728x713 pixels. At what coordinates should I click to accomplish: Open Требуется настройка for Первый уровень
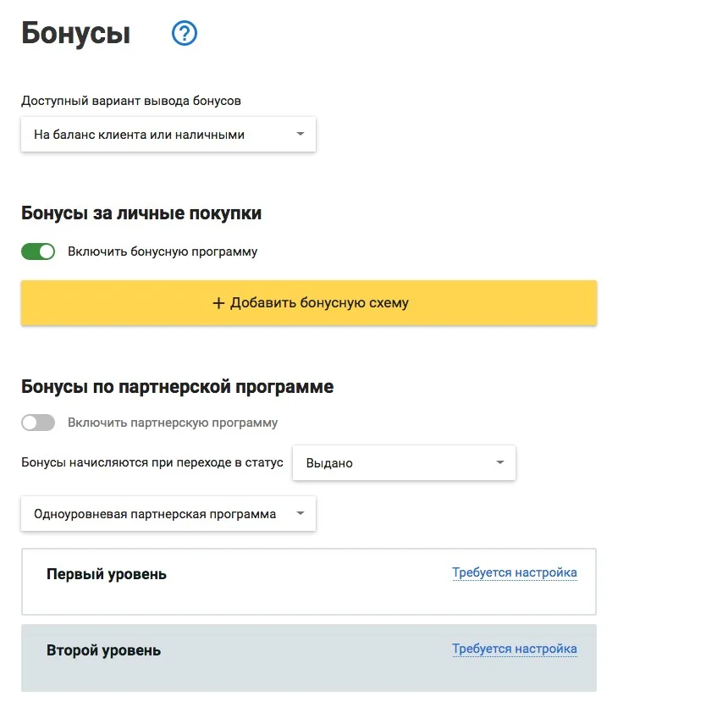(x=515, y=572)
